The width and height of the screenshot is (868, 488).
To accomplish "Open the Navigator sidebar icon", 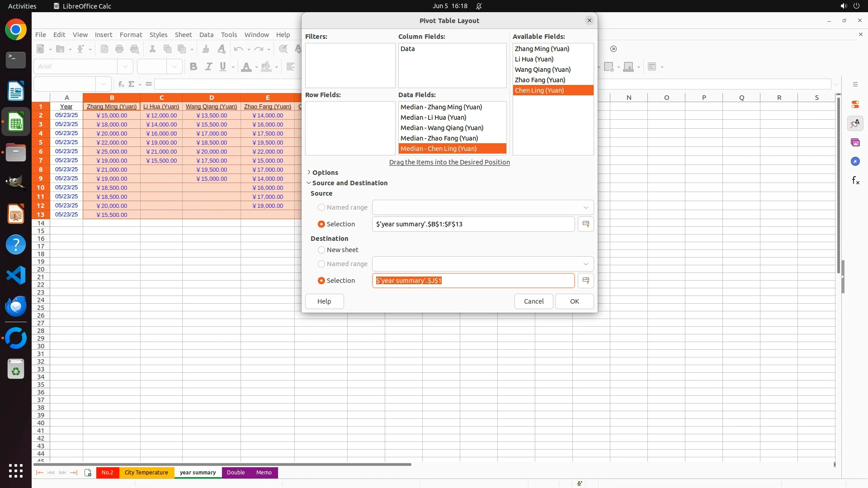I will (x=855, y=162).
